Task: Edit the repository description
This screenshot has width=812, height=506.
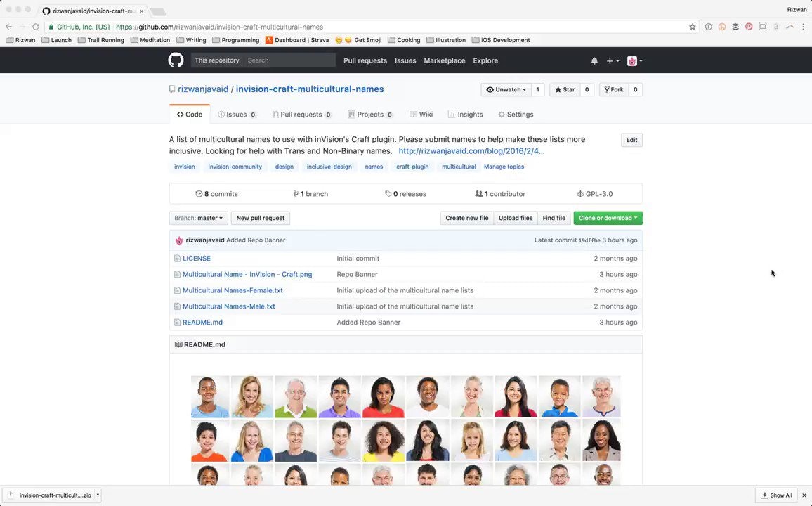Action: pos(631,140)
